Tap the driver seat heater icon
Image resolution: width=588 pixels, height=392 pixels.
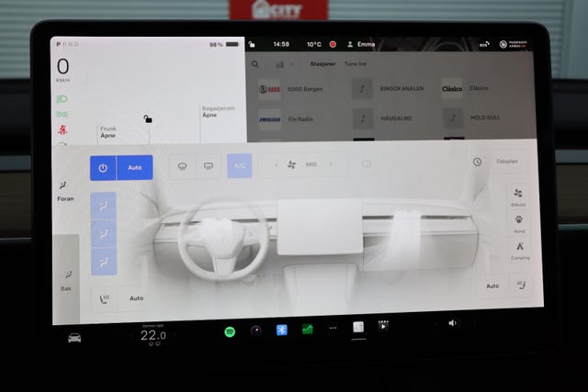(x=104, y=299)
